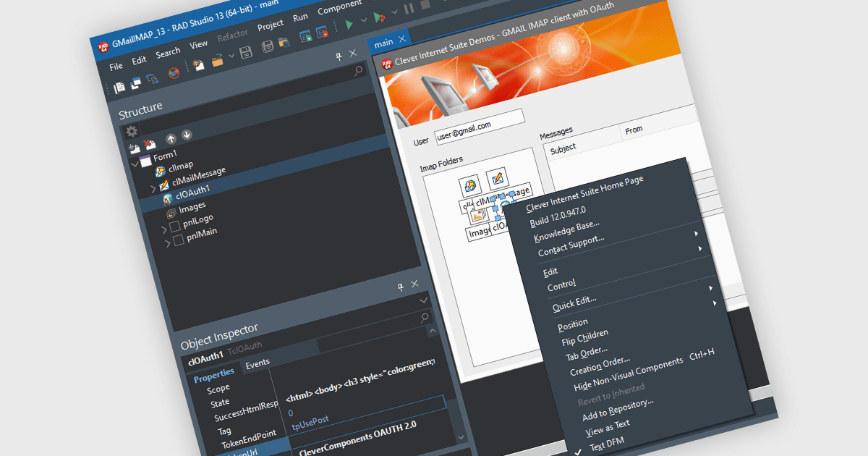
Task: Click the View Unit pages icon
Action: 120,87
